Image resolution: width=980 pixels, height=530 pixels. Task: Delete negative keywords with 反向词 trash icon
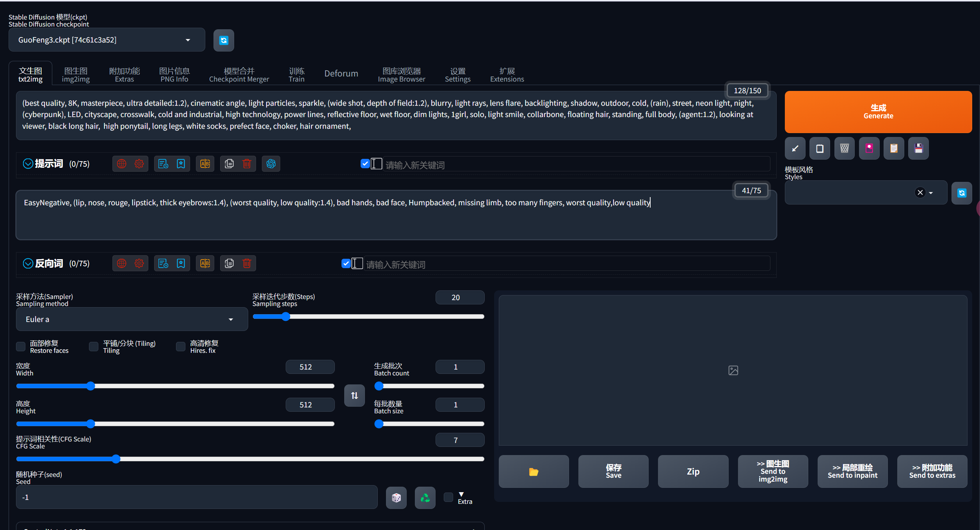pos(247,263)
